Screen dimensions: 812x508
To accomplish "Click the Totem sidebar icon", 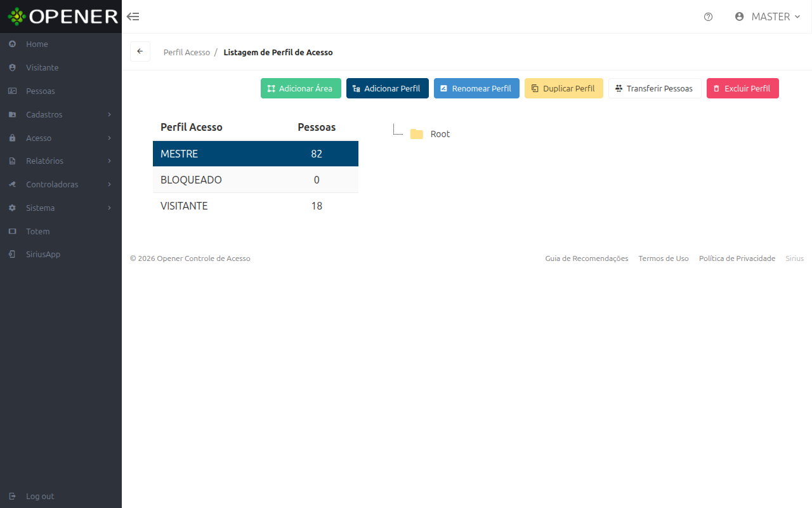I will pyautogui.click(x=13, y=232).
